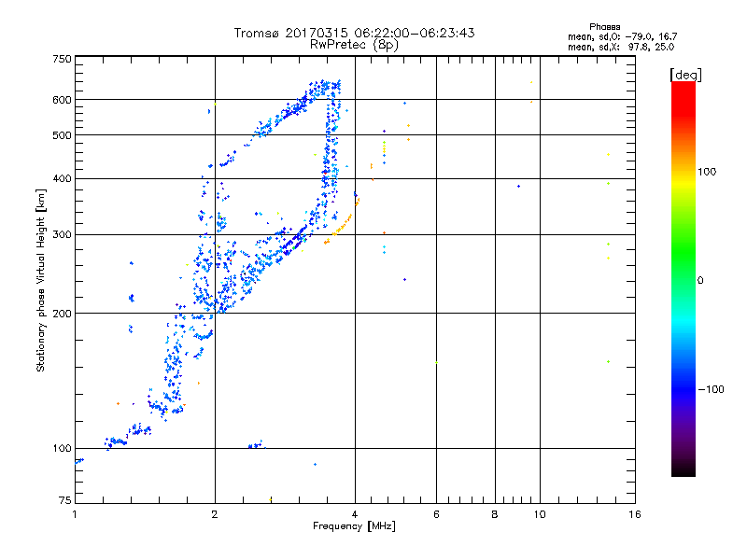Click 'Stationary phase Virtual Height [km]' axis label

pos(41,281)
